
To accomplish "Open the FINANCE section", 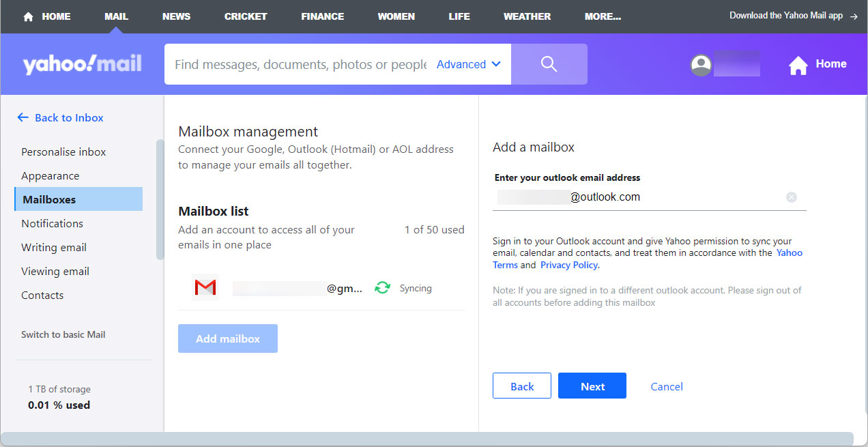I will coord(322,16).
